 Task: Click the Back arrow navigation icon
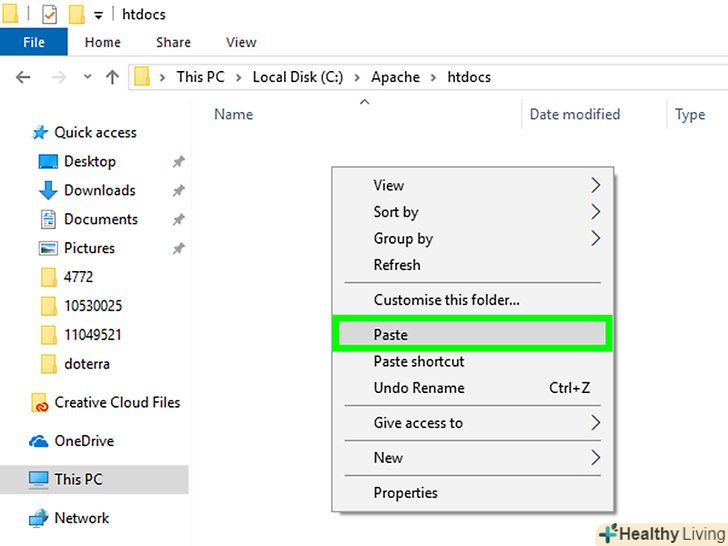(24, 77)
